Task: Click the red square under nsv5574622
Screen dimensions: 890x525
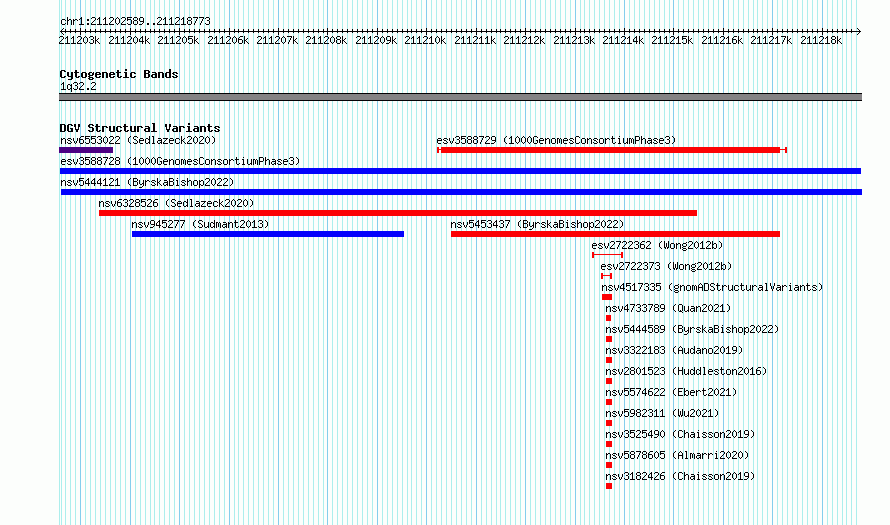Action: point(609,402)
